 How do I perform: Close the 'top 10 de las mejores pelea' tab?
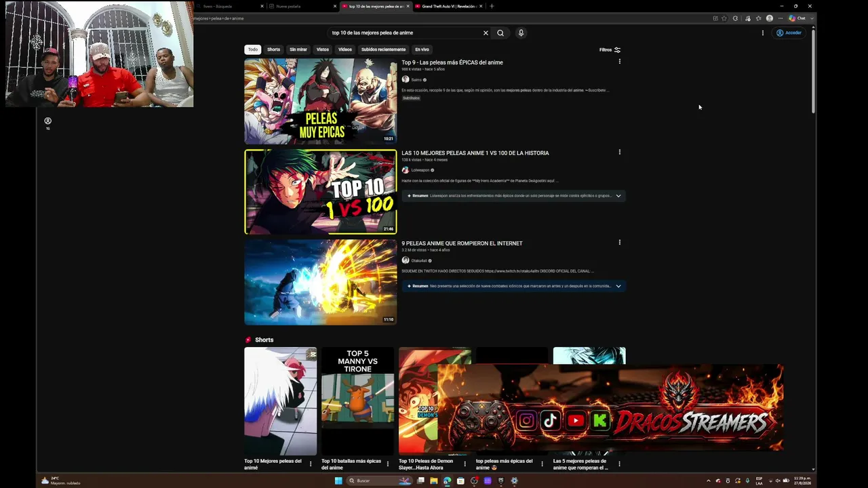click(408, 6)
